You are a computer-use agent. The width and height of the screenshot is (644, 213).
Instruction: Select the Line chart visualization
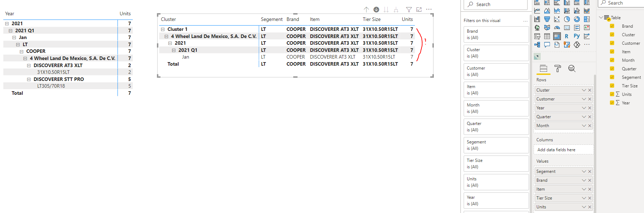(537, 11)
